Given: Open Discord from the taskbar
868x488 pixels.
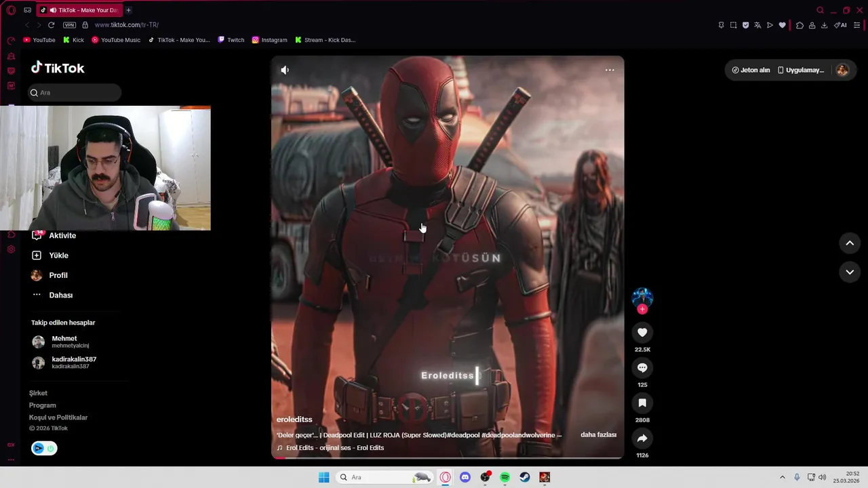Looking at the screenshot, I should (465, 477).
